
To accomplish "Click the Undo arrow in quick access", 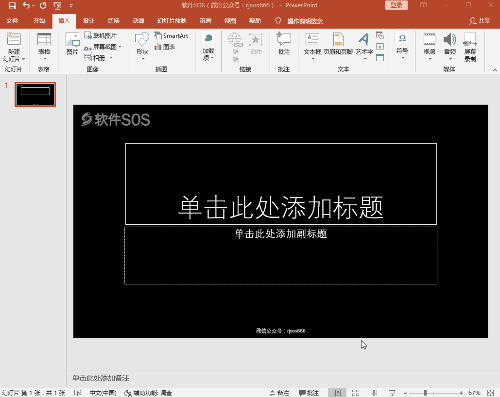I will pyautogui.click(x=26, y=6).
